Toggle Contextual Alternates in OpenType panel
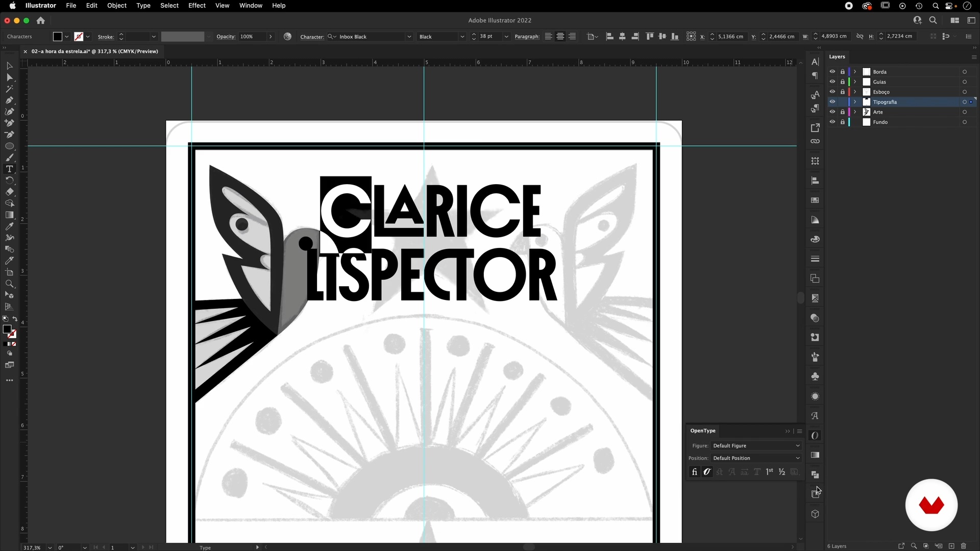 pyautogui.click(x=707, y=472)
